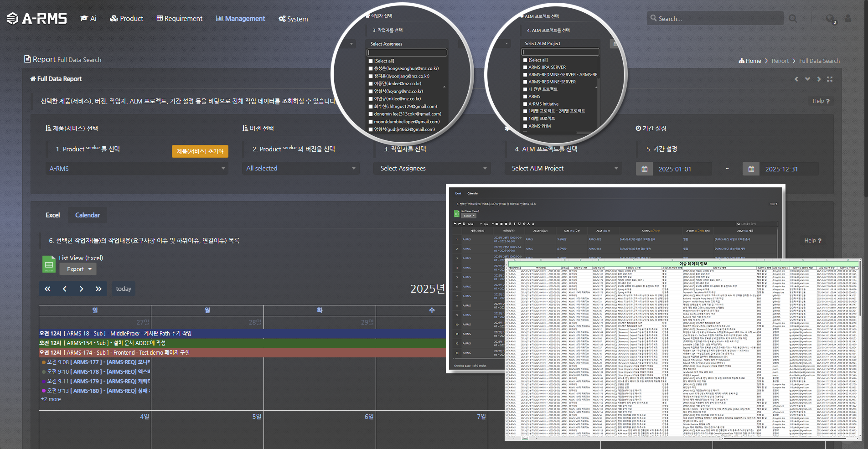
Task: Switch to the Excel tab
Action: [52, 215]
